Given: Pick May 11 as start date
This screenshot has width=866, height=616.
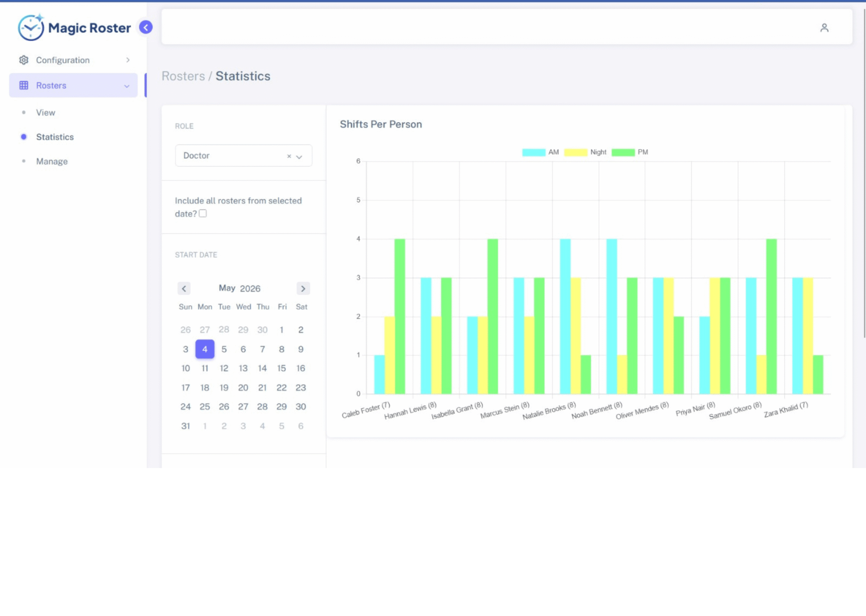Looking at the screenshot, I should point(205,368).
